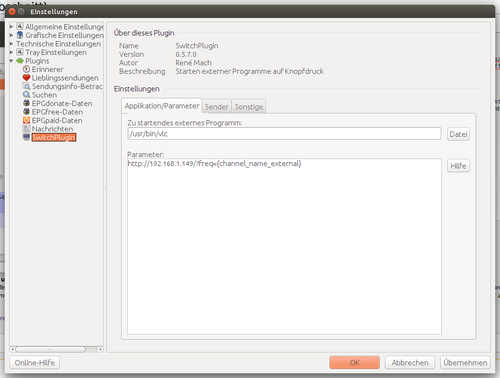
Task: Click Abbrechen to cancel
Action: [x=410, y=362]
